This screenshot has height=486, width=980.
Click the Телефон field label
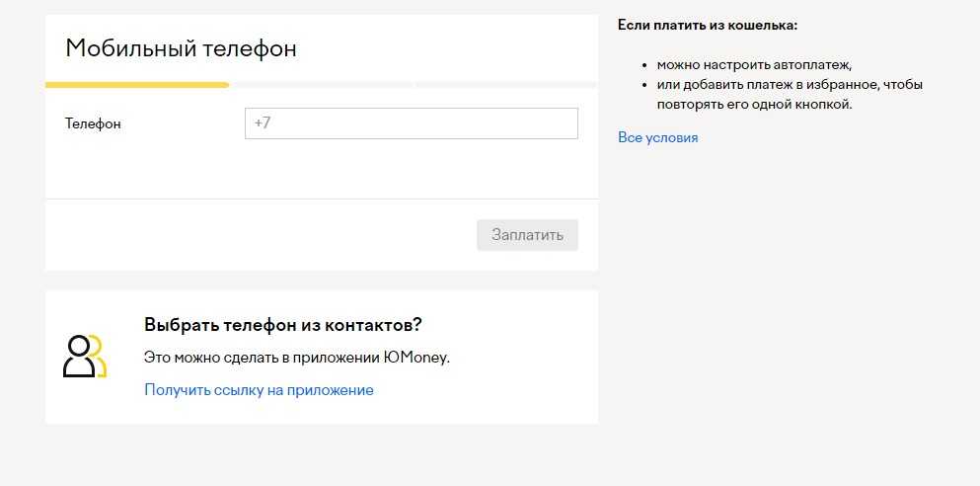click(93, 123)
